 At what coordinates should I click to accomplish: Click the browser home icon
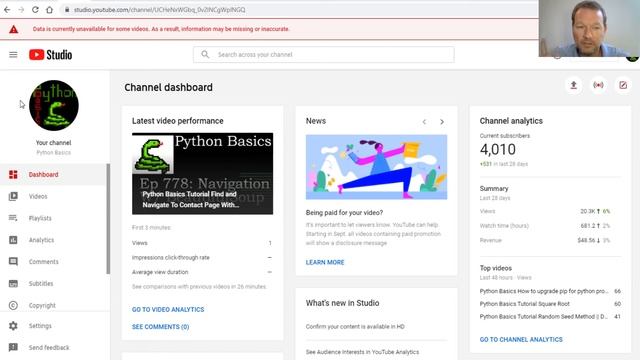(x=49, y=9)
